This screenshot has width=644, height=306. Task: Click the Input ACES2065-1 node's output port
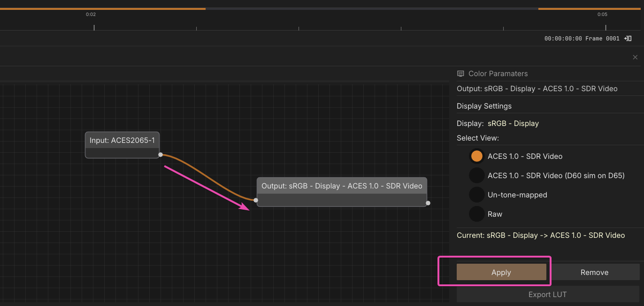click(x=161, y=154)
